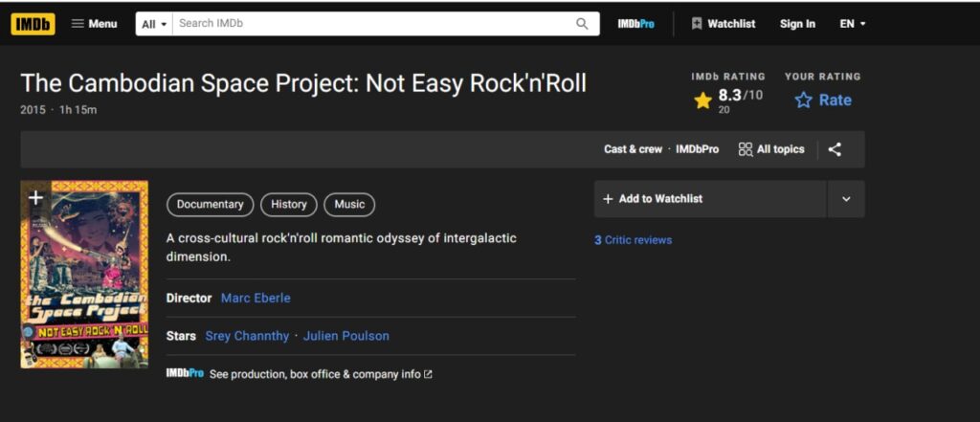Select the History genre chip
Viewport: 980px width, 422px height.
(x=289, y=205)
